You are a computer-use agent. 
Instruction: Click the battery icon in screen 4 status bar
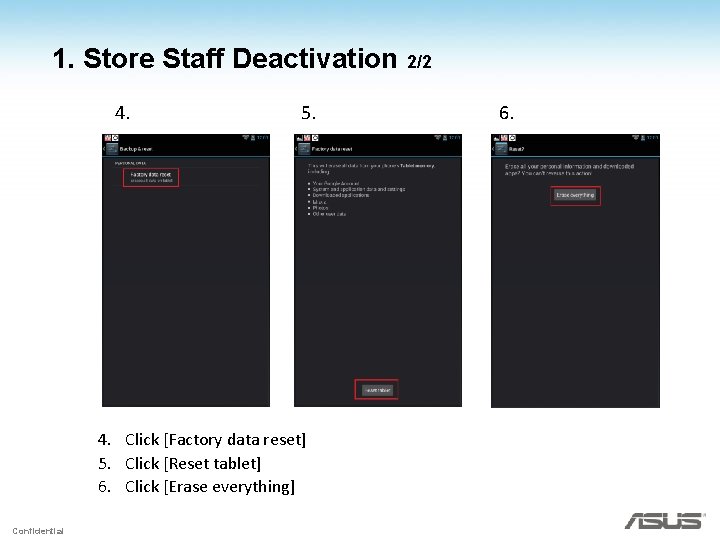point(253,138)
